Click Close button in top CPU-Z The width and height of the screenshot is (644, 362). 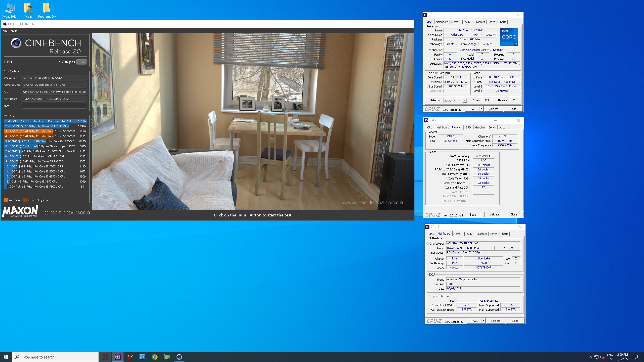[513, 109]
